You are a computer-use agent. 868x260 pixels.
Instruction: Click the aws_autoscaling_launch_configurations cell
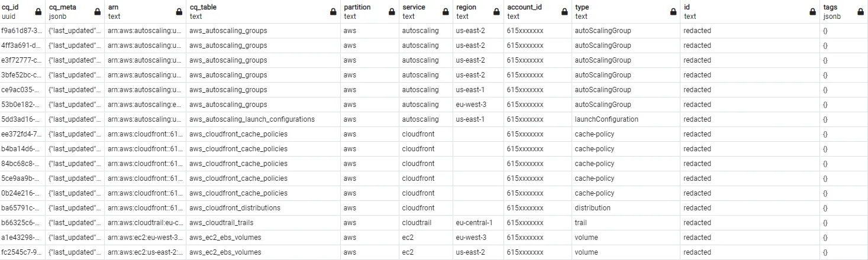pos(252,119)
